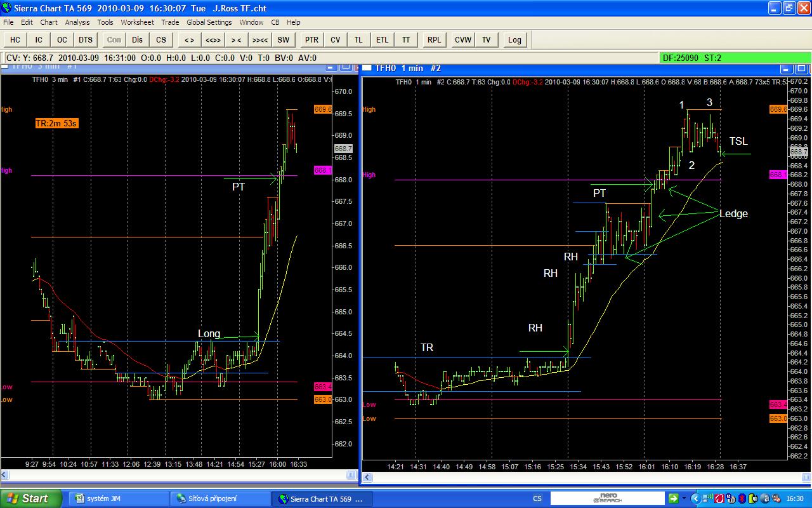
Task: Click the <<>> chart spacing button
Action: (x=213, y=39)
